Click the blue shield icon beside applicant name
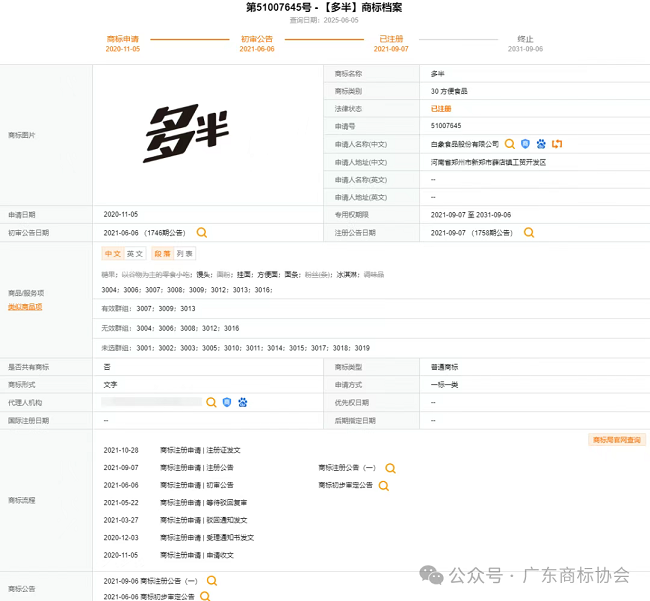650x601 pixels. [525, 144]
